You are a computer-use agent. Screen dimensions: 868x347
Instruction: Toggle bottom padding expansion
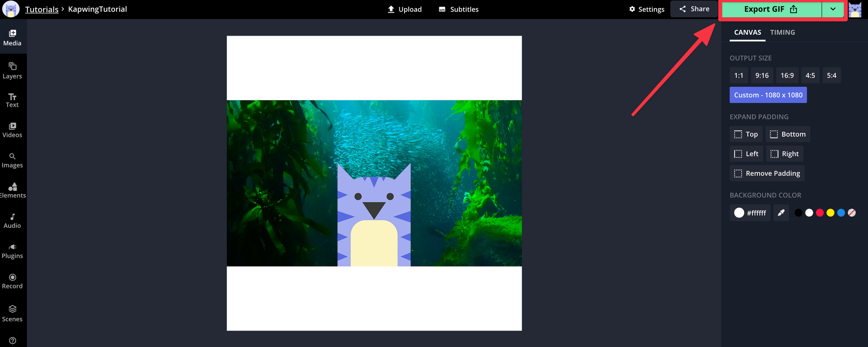pos(787,134)
